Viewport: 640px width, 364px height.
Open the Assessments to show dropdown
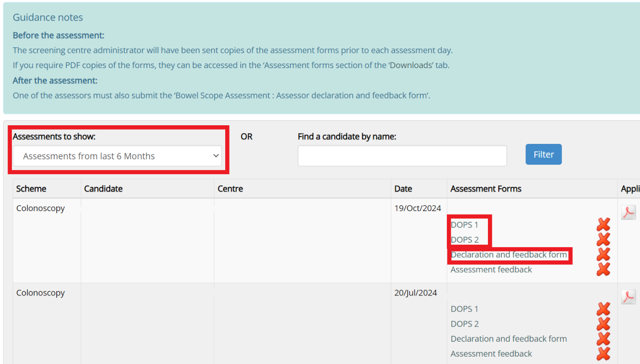coord(117,156)
